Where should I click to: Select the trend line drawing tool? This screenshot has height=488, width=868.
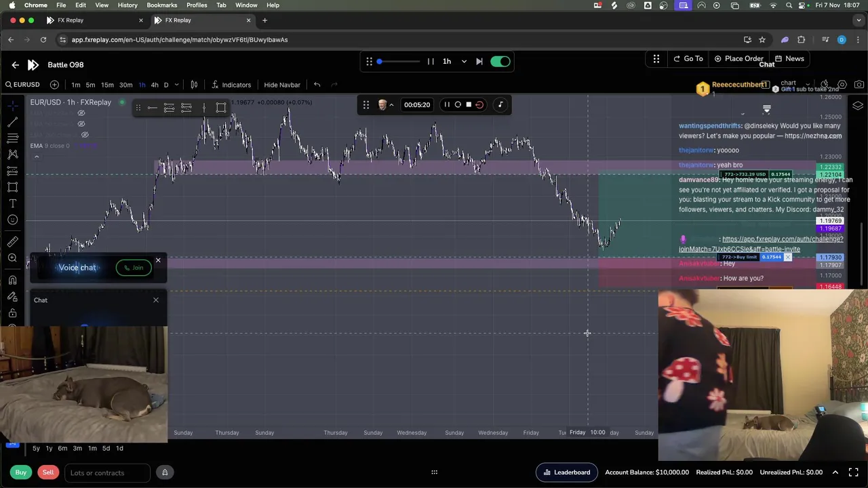click(12, 122)
